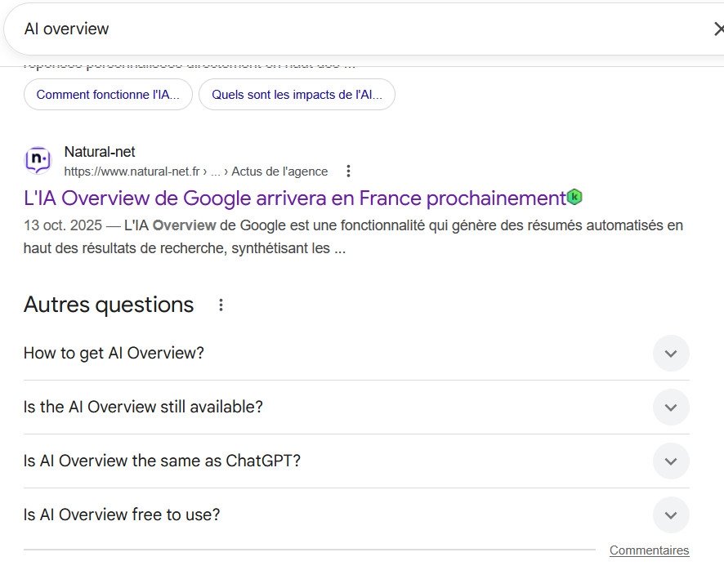Image resolution: width=724 pixels, height=588 pixels.
Task: Click the green hexagon icon after the result title
Action: point(575,197)
